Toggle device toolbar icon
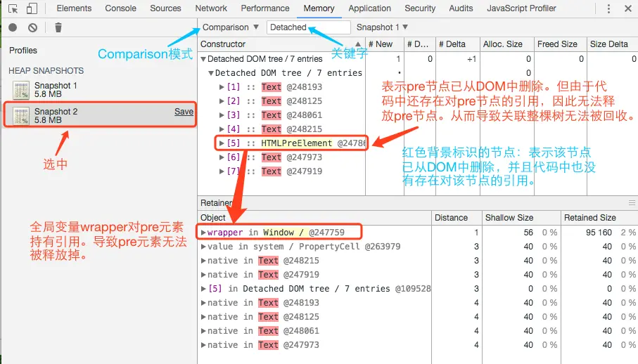The height and width of the screenshot is (364, 638). point(32,8)
